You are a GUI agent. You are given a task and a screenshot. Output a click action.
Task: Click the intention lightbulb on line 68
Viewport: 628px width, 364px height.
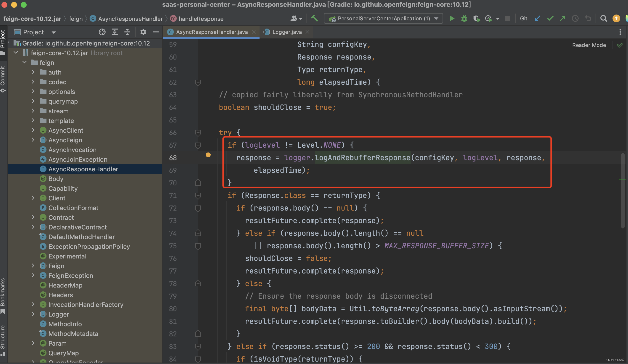click(x=208, y=156)
